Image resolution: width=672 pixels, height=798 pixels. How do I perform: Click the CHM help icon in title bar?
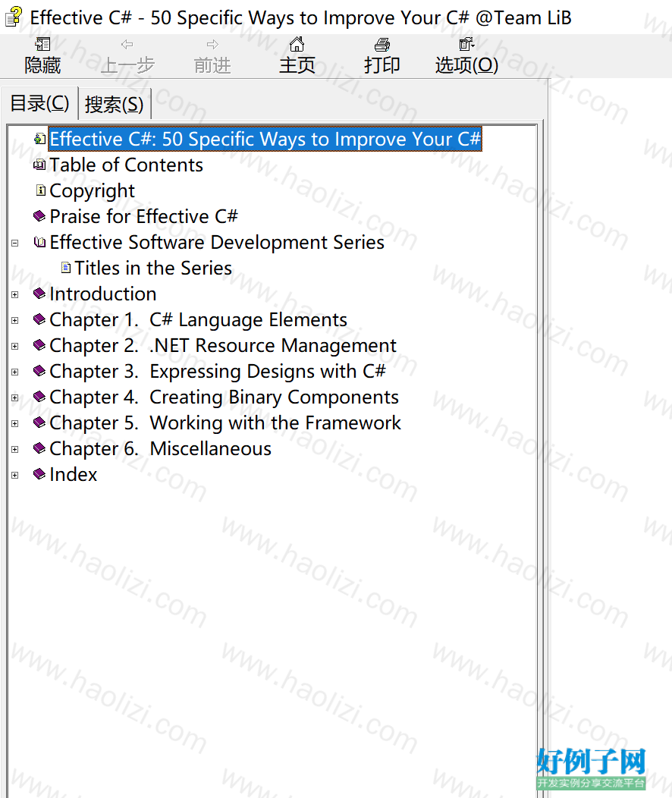[14, 17]
